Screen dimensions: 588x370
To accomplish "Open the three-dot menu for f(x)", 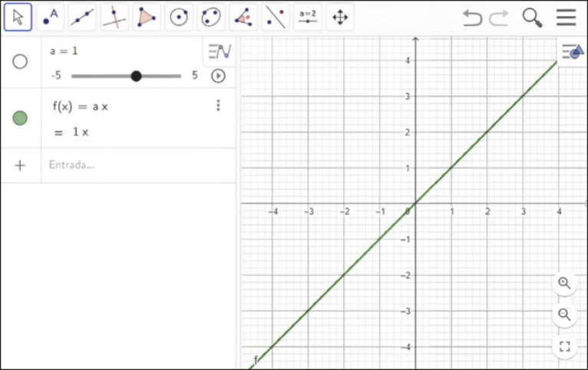I will point(218,105).
